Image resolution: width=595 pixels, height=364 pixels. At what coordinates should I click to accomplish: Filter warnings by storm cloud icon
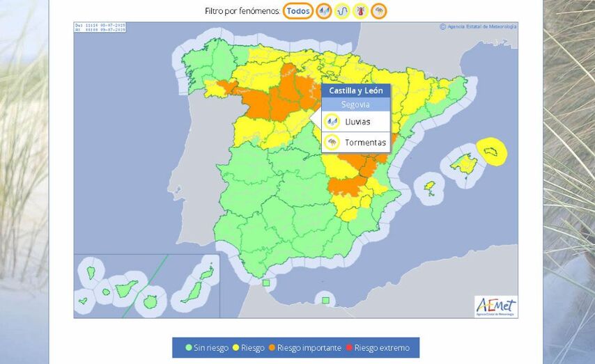tap(378, 11)
